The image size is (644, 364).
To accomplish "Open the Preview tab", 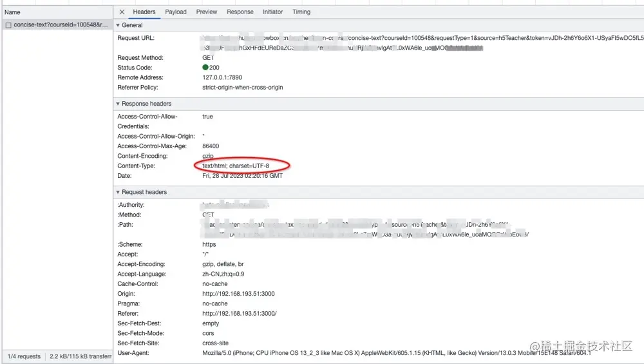I will pos(207,12).
